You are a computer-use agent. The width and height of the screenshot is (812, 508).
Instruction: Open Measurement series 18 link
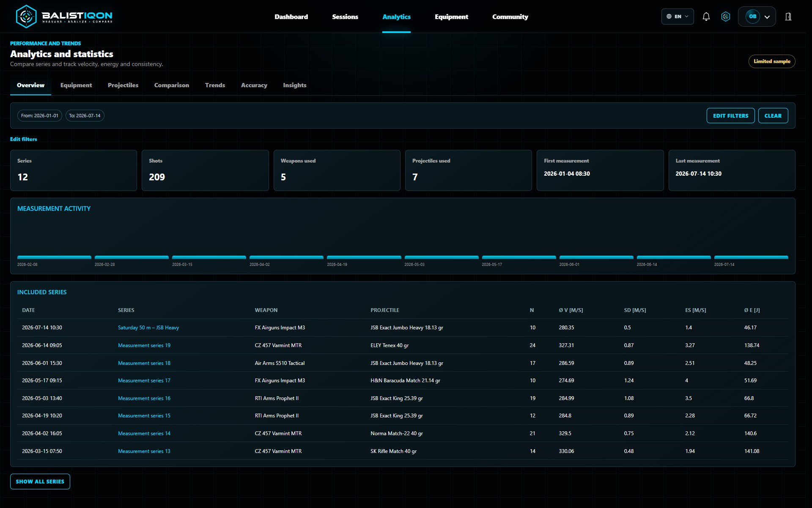[144, 363]
